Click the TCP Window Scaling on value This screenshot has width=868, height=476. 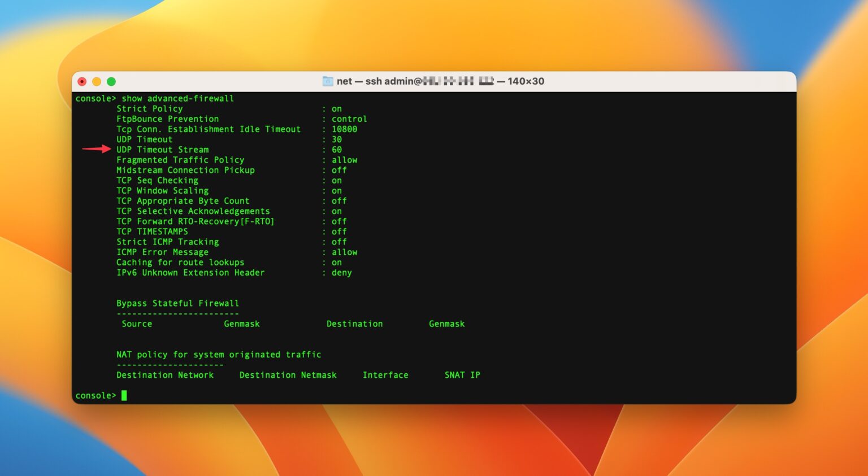(x=336, y=190)
